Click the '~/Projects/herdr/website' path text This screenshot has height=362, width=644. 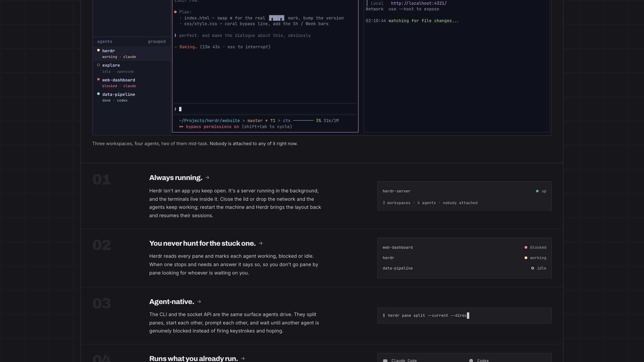pos(209,121)
